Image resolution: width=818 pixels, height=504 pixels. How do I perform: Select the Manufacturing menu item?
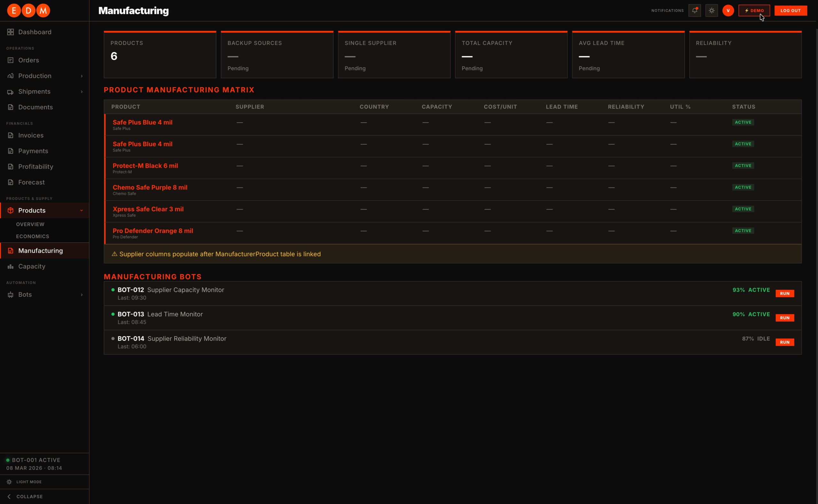click(x=44, y=251)
